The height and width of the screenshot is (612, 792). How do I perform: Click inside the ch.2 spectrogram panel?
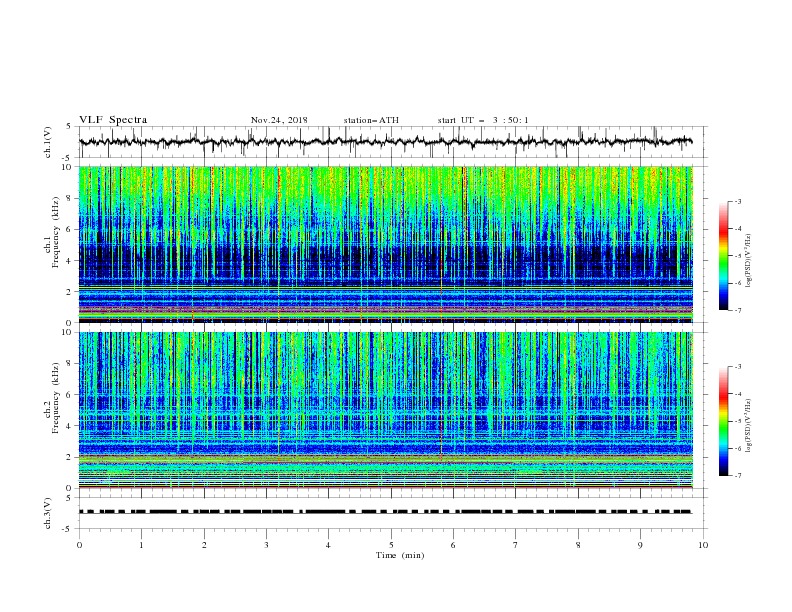(386, 410)
